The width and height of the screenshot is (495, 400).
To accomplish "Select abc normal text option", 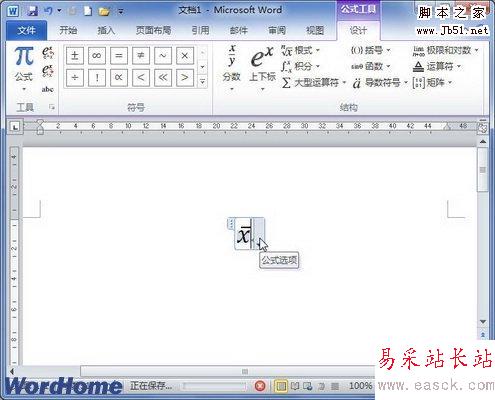I will [x=48, y=89].
